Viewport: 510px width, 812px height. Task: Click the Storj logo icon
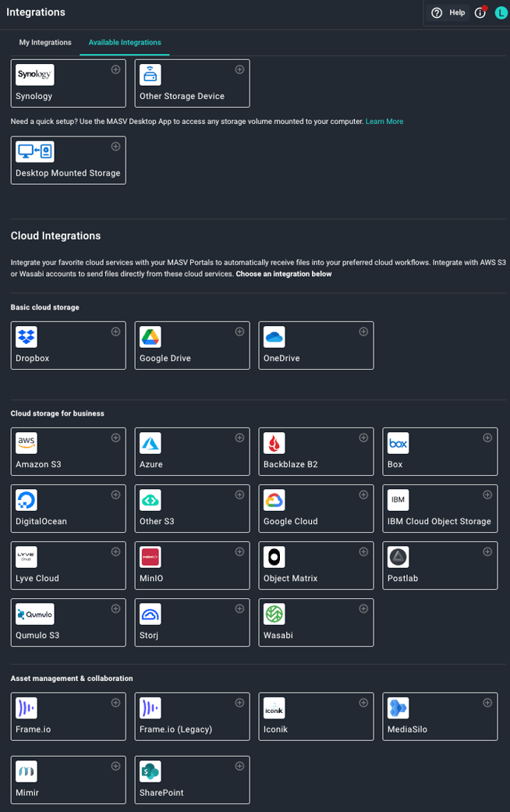coord(151,614)
